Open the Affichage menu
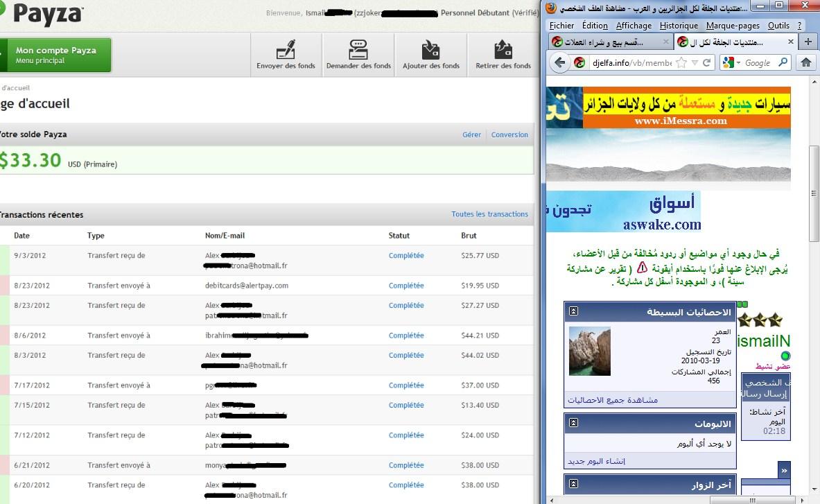Image resolution: width=820 pixels, height=504 pixels. tap(634, 26)
